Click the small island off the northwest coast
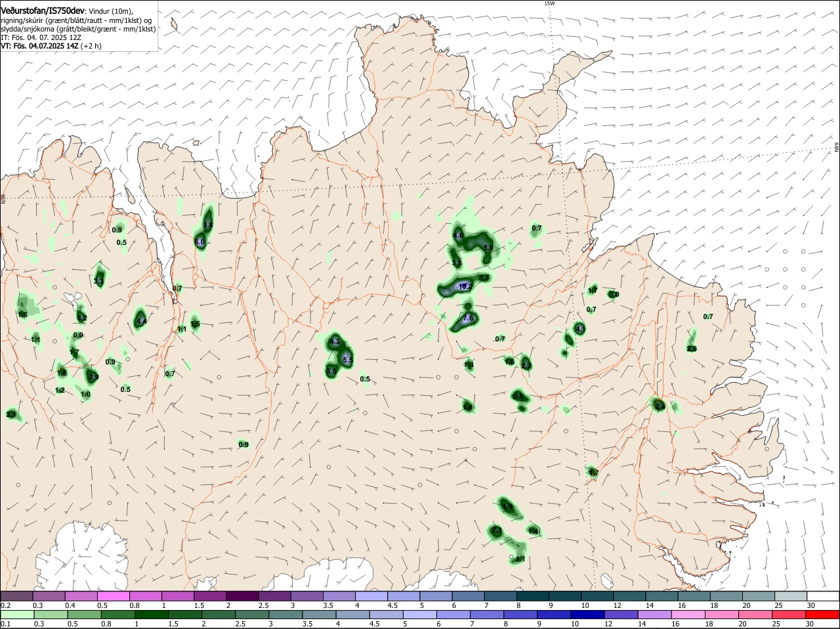Image resolution: width=840 pixels, height=629 pixels. (x=175, y=24)
